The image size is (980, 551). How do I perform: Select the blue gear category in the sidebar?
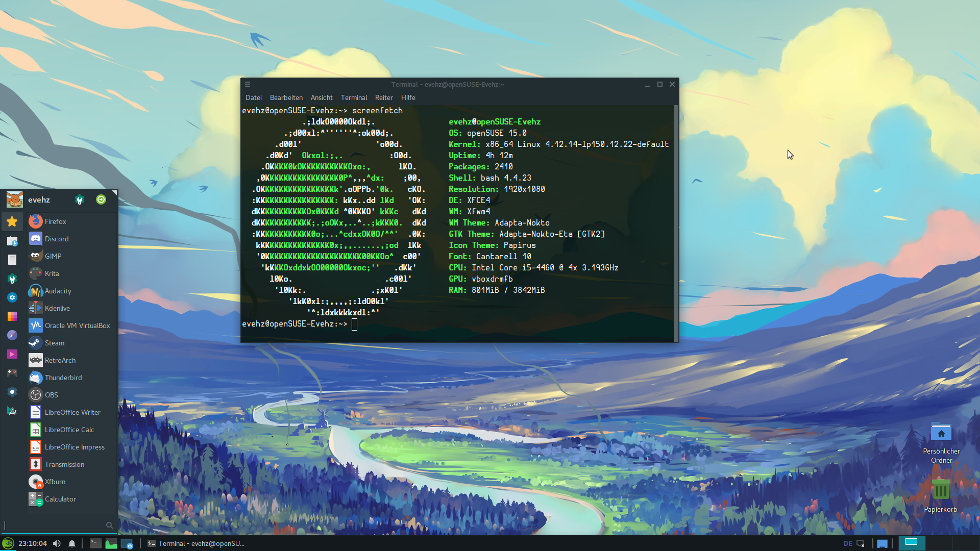(12, 297)
